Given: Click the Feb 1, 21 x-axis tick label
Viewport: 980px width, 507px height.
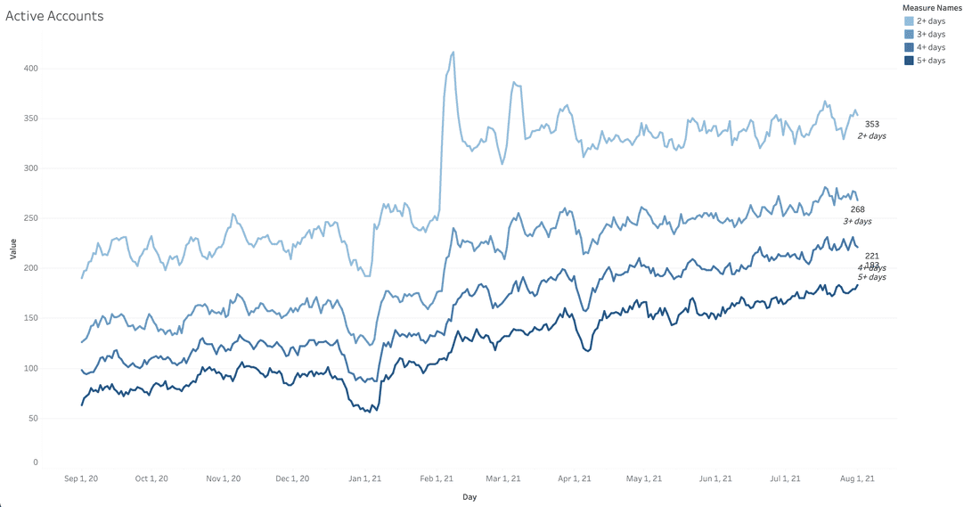Looking at the screenshot, I should tap(436, 478).
